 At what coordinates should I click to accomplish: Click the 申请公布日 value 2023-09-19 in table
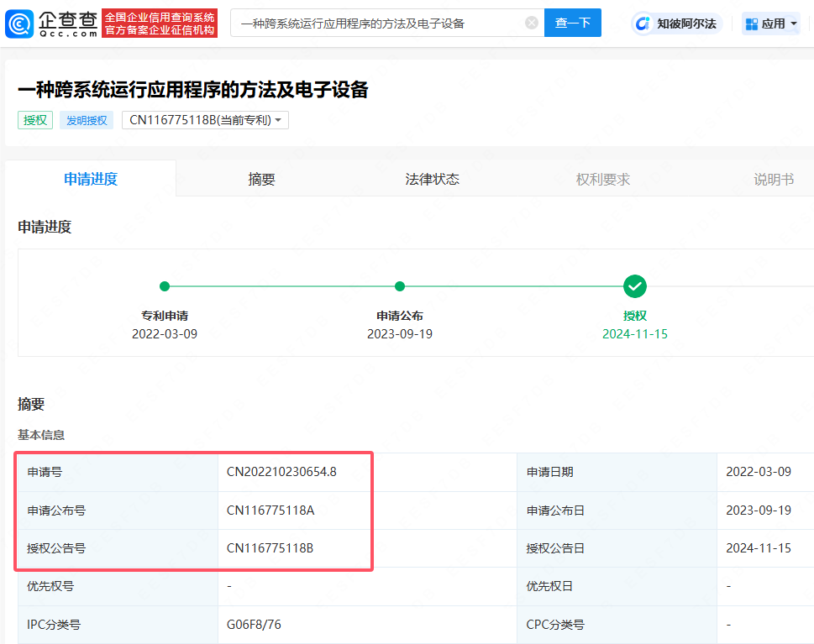click(x=759, y=510)
